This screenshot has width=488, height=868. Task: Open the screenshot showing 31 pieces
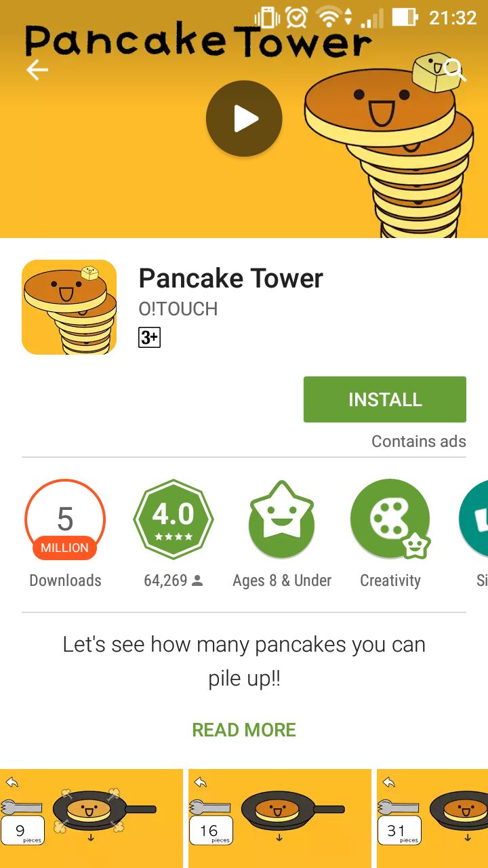tap(432, 818)
